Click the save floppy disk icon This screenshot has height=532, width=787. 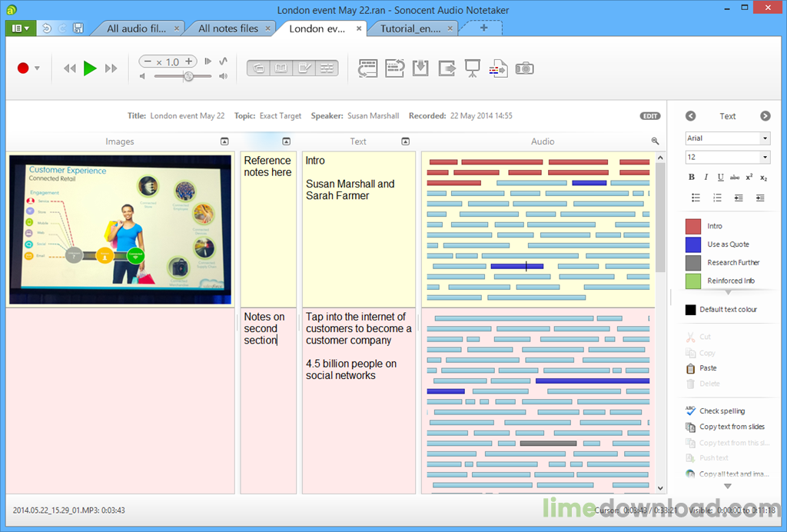tap(78, 28)
